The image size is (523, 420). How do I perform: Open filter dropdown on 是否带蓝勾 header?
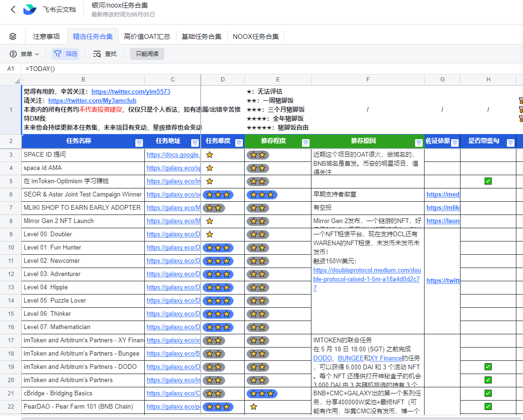click(510, 143)
